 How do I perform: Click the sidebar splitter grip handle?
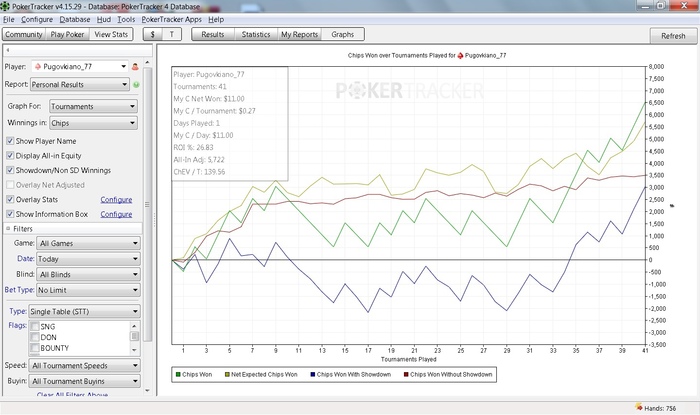tap(155, 219)
